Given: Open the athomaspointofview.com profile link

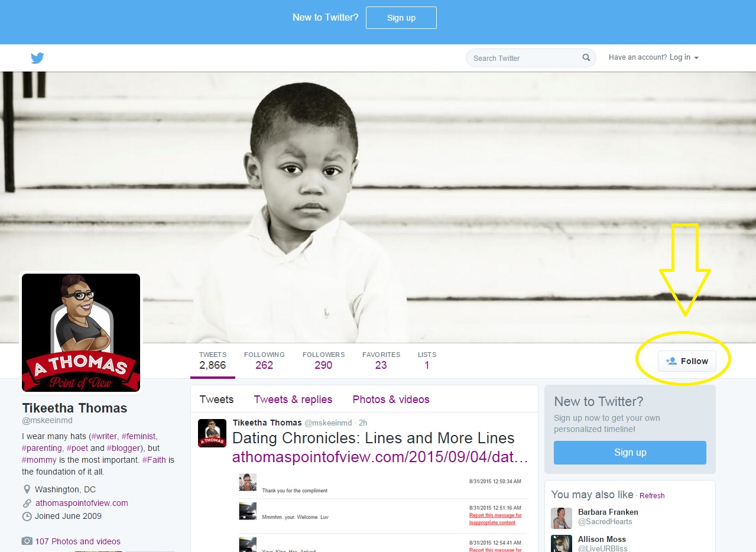Looking at the screenshot, I should (82, 504).
